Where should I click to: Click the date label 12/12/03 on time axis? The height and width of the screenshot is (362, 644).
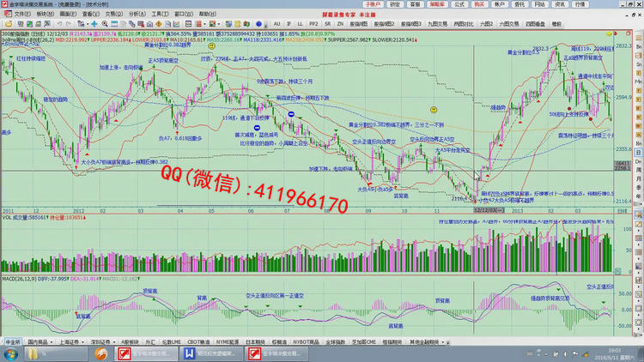(489, 210)
